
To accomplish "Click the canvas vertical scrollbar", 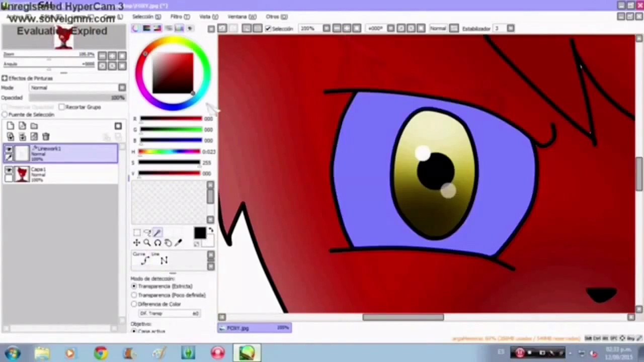I will click(639, 174).
